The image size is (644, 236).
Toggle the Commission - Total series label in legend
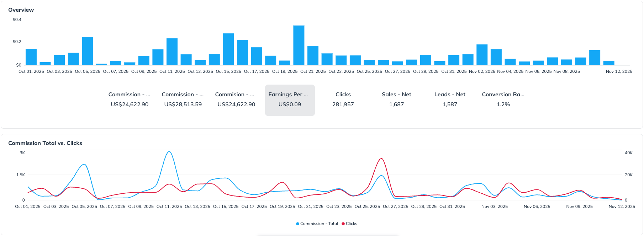[x=319, y=224]
